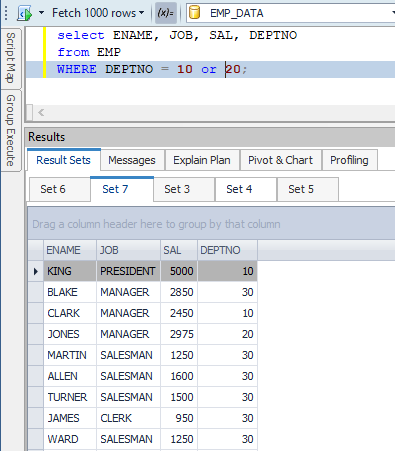Open the Profiling tab
The height and width of the screenshot is (451, 395).
click(x=349, y=160)
